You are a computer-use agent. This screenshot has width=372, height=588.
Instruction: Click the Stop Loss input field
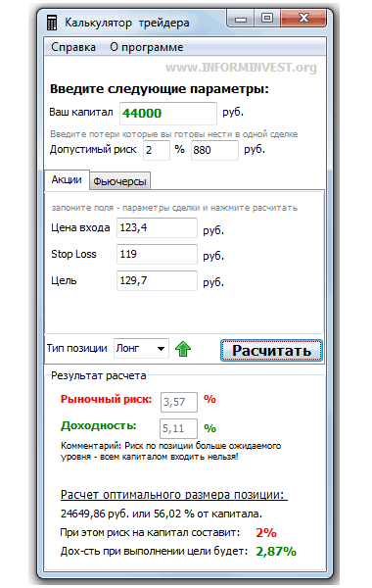(157, 254)
